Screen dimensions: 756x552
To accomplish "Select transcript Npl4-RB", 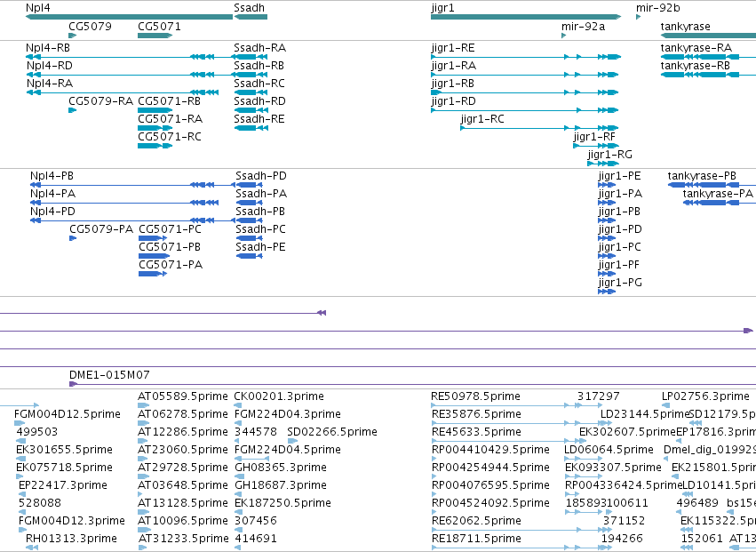I will point(129,57).
